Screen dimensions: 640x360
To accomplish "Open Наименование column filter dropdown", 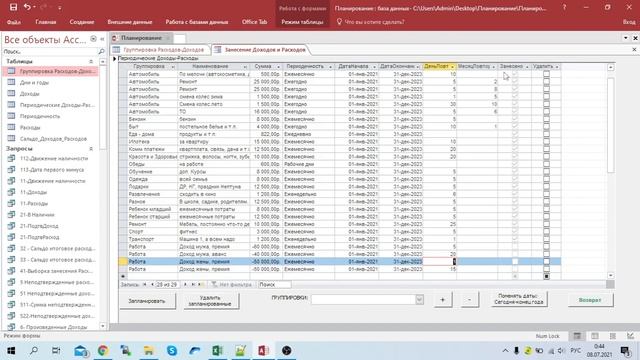I will point(245,67).
